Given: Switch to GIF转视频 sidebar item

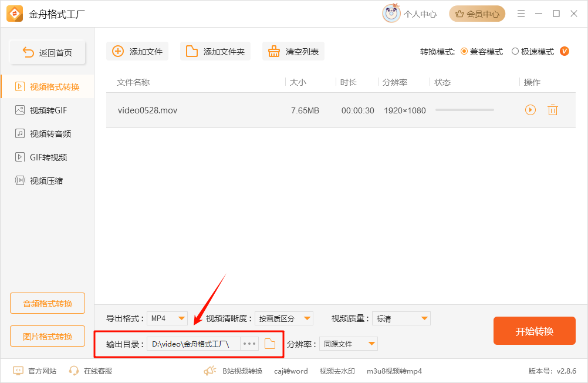Looking at the screenshot, I should pyautogui.click(x=48, y=157).
